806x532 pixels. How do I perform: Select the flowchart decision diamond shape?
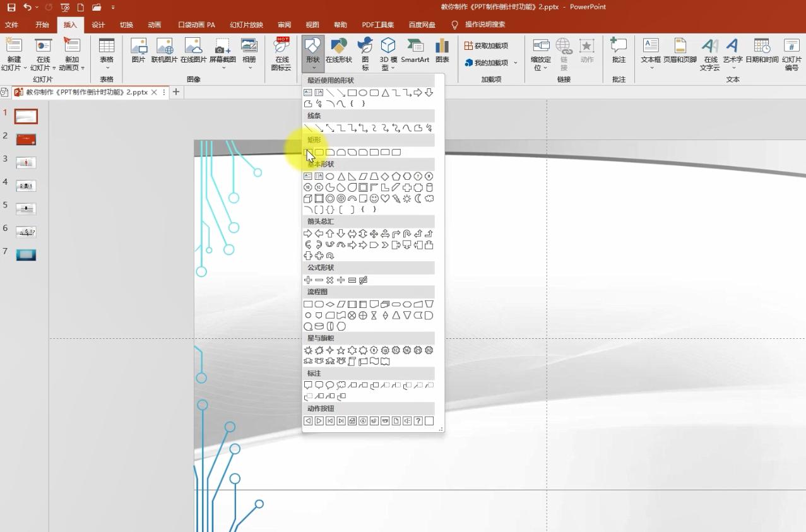coord(330,304)
